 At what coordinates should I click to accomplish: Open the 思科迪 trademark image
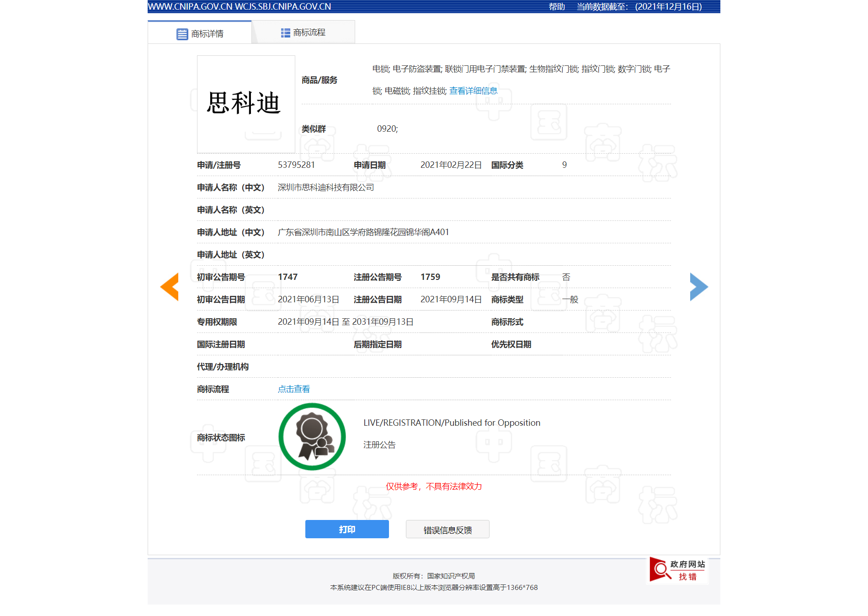[246, 104]
